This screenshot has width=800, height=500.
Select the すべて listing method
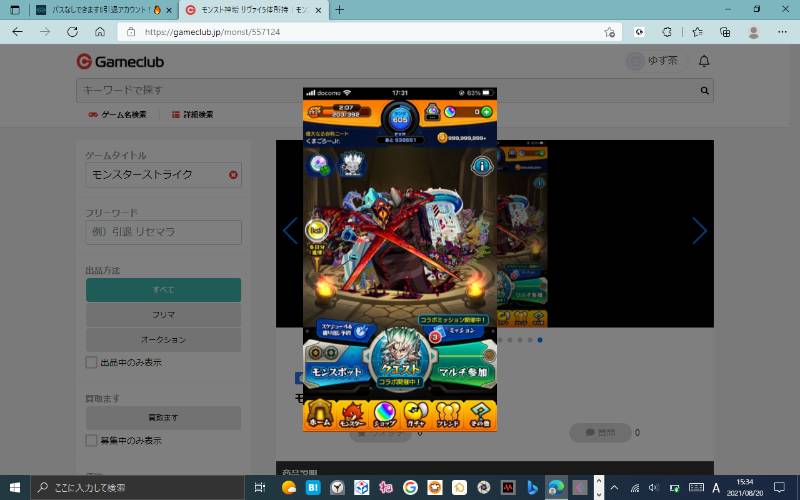[163, 290]
